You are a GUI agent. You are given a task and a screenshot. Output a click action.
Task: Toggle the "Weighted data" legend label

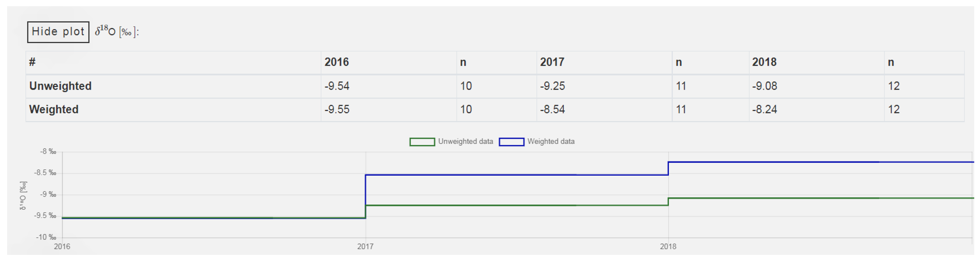[x=551, y=142]
